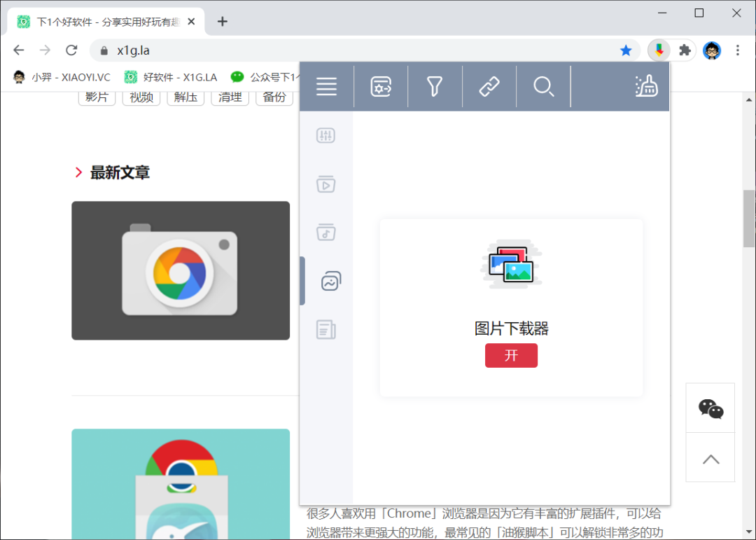Image resolution: width=756 pixels, height=540 pixels.
Task: Click the bookmark star in address bar
Action: (x=626, y=50)
